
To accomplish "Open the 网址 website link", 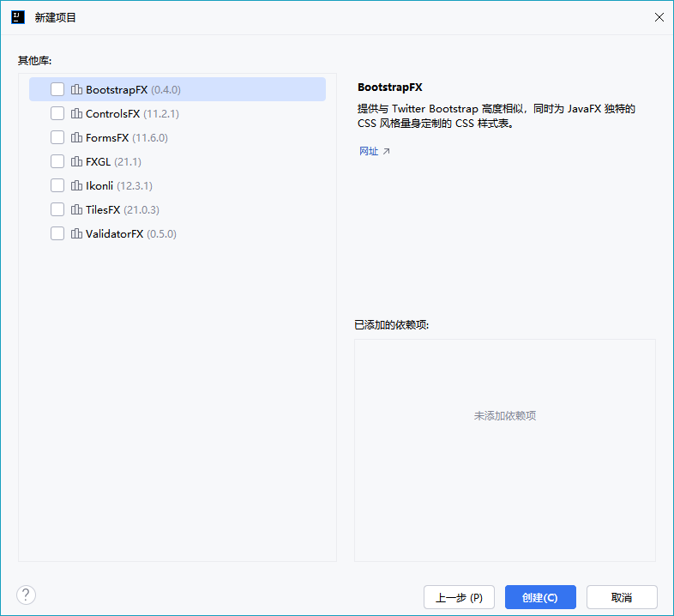I will [x=369, y=151].
